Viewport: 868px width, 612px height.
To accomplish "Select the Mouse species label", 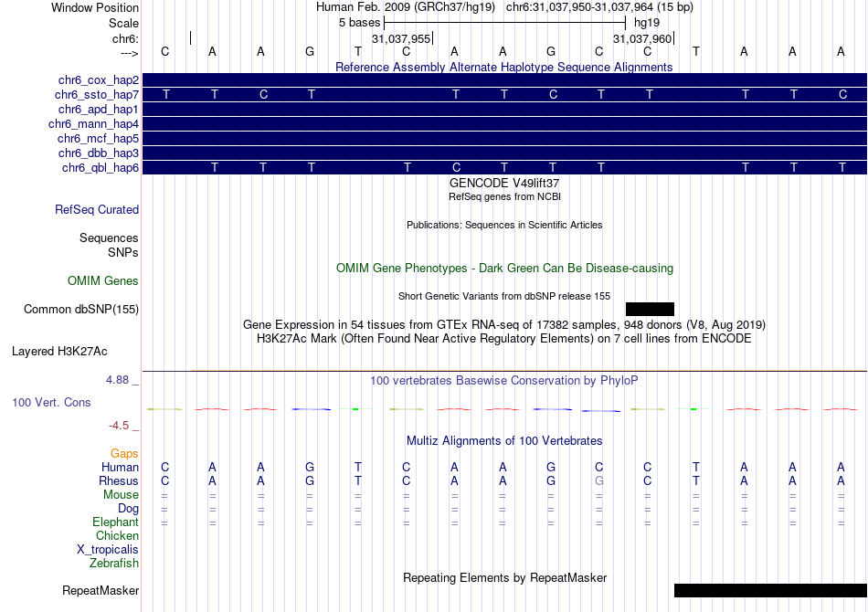I will 121,495.
